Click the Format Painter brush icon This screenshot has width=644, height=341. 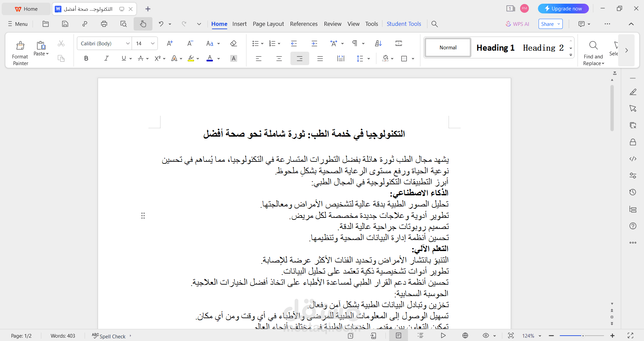pyautogui.click(x=20, y=45)
